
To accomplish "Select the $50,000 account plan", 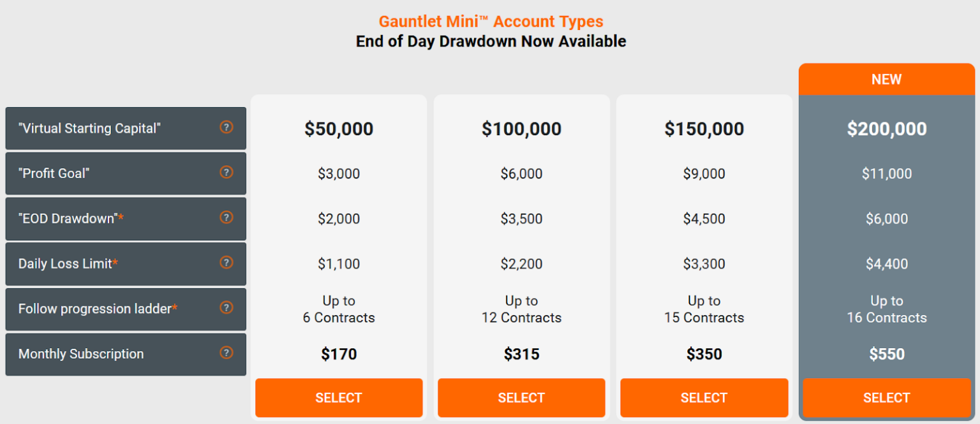I will coord(339,398).
